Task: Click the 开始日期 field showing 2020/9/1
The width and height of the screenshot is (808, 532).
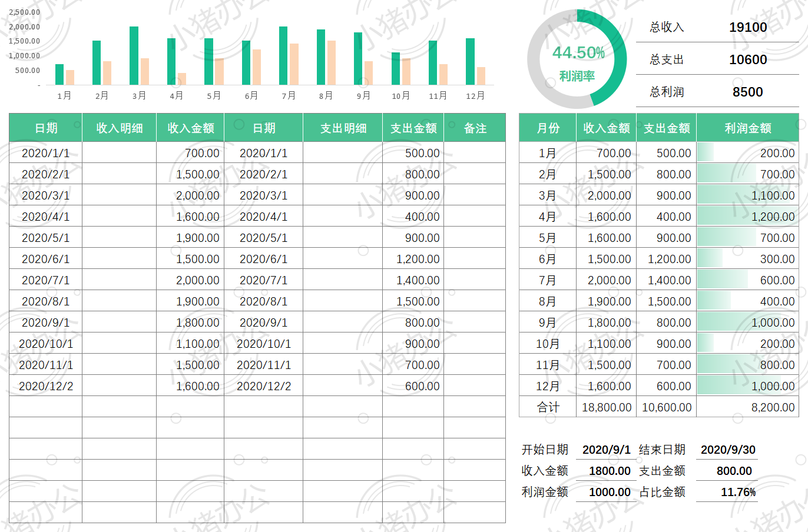Action: pos(606,450)
